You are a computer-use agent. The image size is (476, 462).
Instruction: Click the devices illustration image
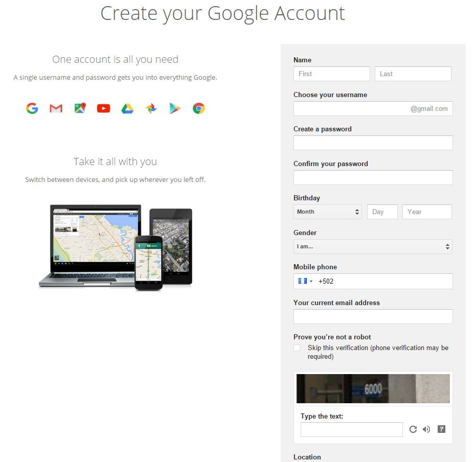coord(116,247)
